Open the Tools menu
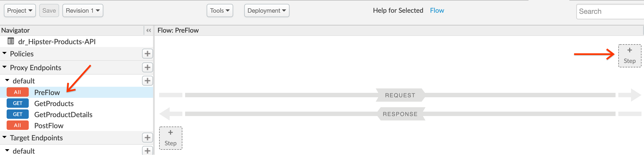644x155 pixels. 220,10
